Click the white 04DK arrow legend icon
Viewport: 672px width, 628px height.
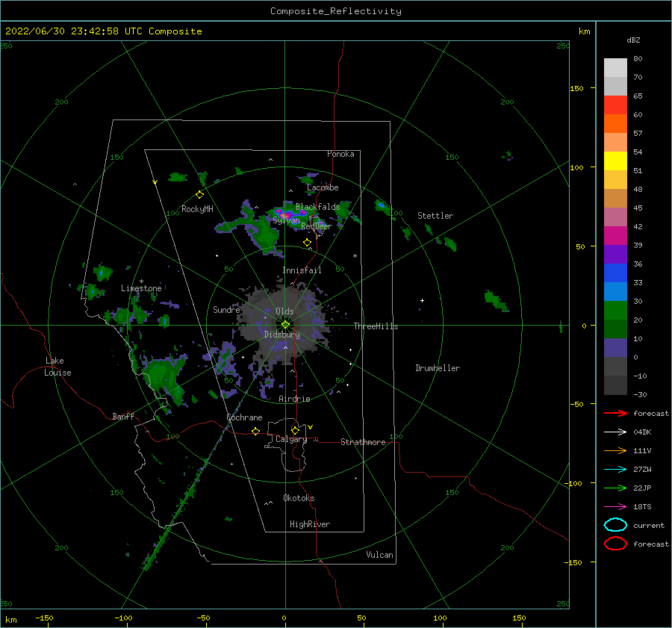(x=615, y=432)
